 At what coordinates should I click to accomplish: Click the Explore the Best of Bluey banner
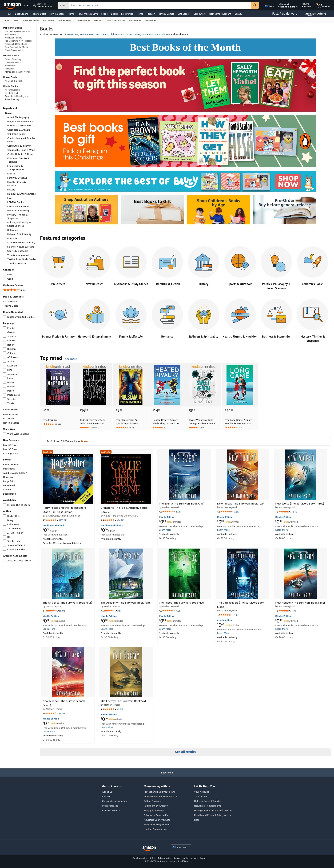(x=185, y=181)
